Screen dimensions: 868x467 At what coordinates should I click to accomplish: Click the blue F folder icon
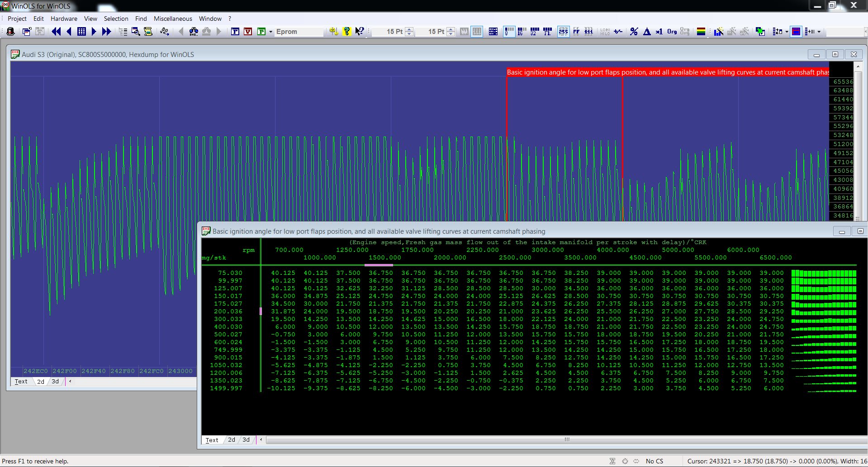tap(235, 31)
